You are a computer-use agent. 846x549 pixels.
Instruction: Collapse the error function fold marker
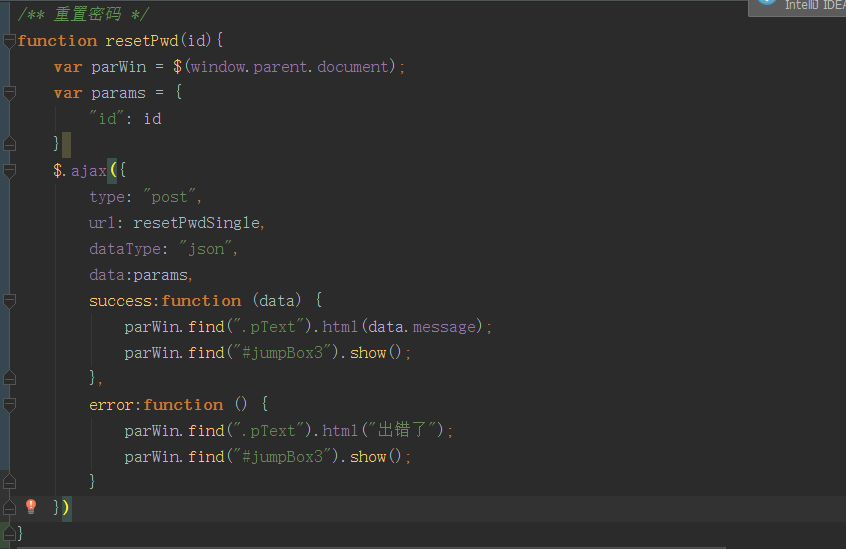click(9, 404)
